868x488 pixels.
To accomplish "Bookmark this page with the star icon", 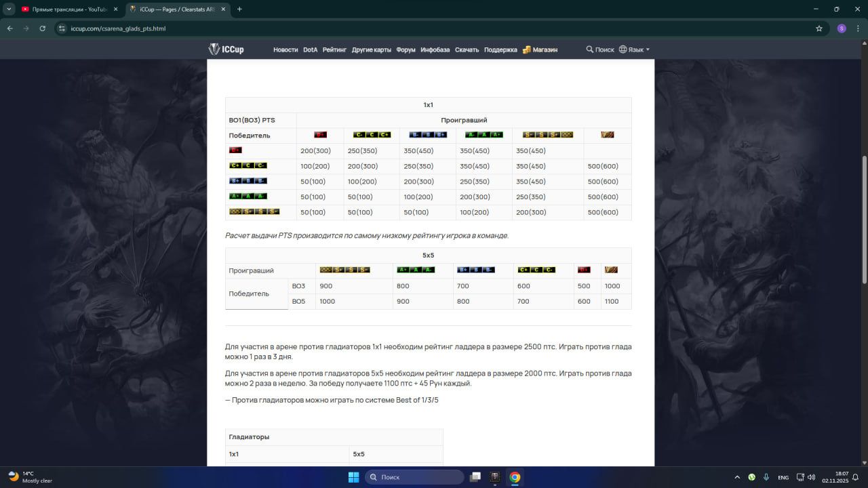I will pyautogui.click(x=819, y=28).
